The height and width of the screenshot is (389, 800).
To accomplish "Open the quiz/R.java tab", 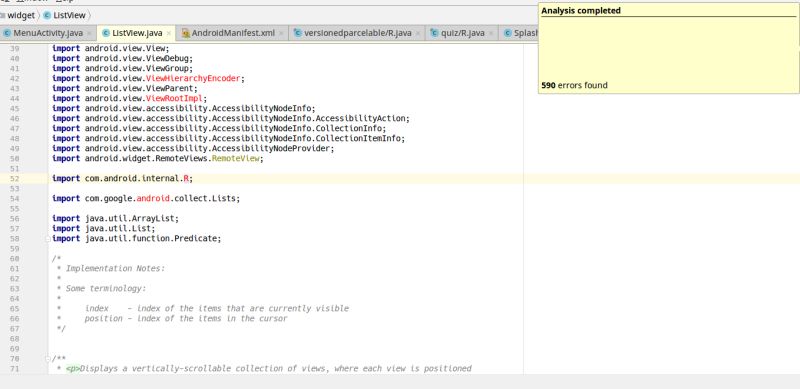I will coord(462,33).
